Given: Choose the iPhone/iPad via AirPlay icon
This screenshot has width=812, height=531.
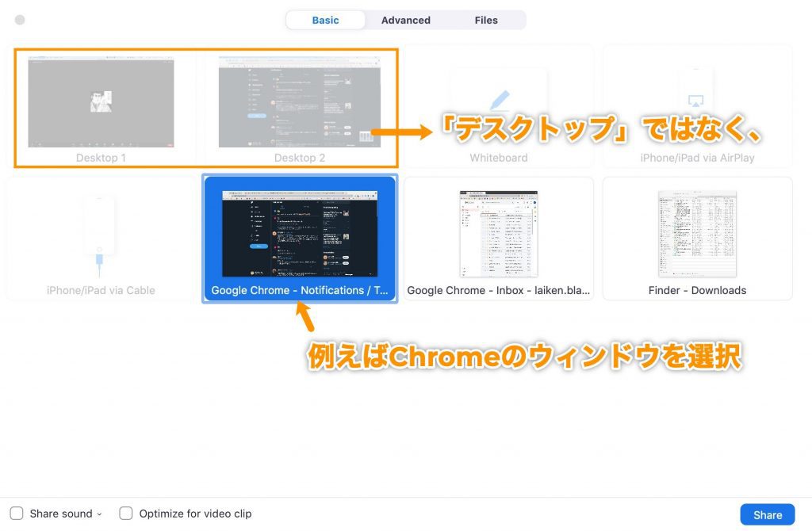Looking at the screenshot, I should (696, 101).
